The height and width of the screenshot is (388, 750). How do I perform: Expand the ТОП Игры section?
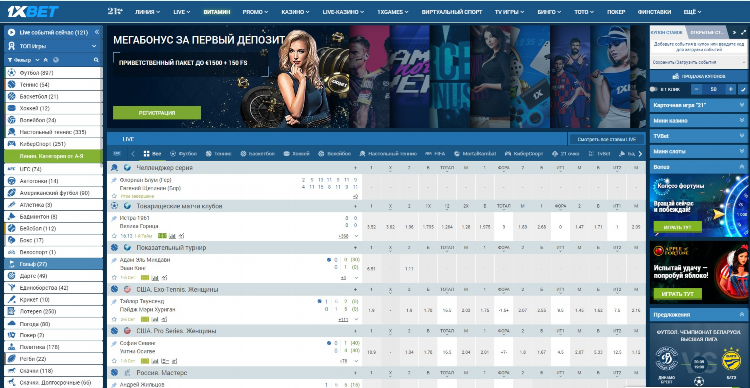coord(53,46)
